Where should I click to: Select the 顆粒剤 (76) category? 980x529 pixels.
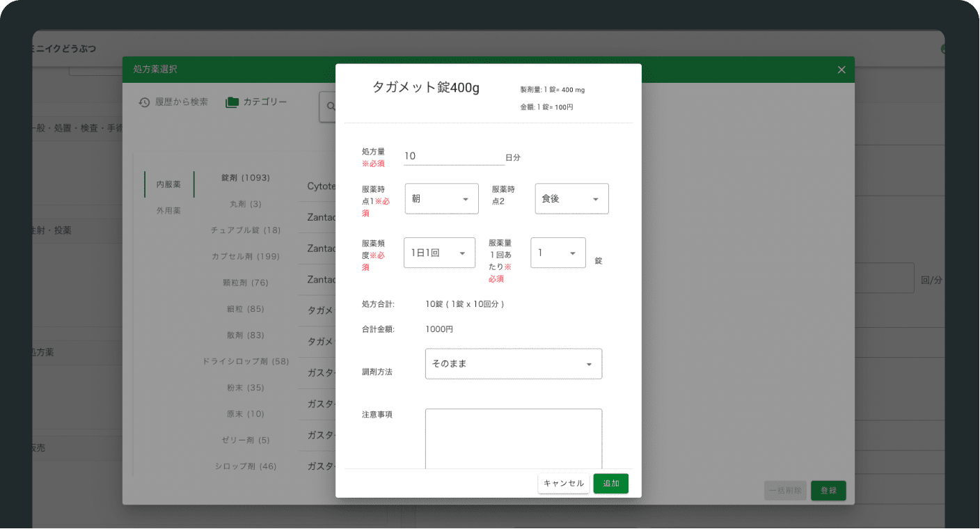tap(246, 283)
